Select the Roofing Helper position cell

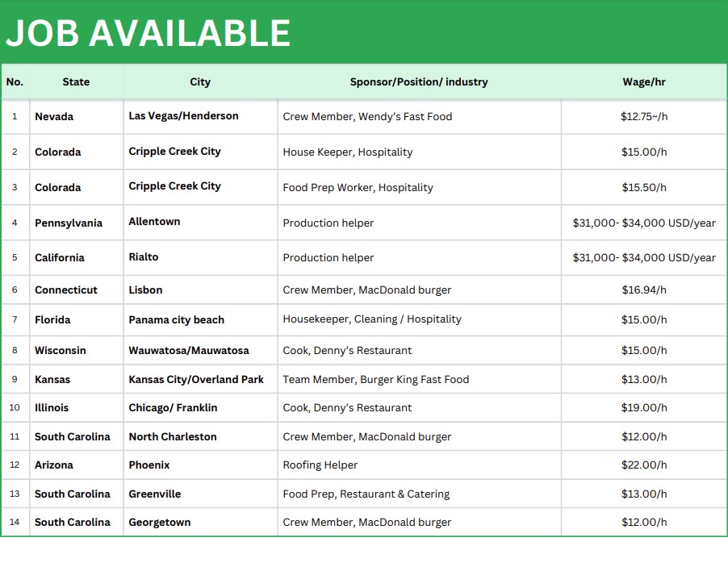[320, 465]
